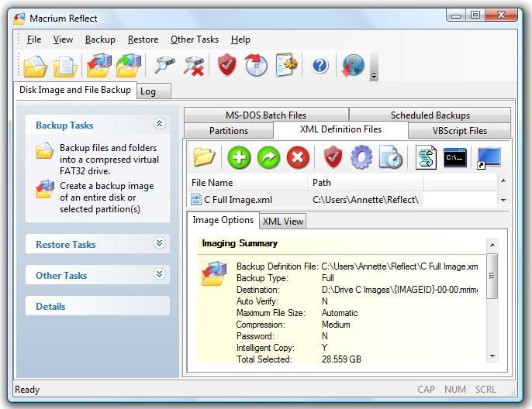Click the create desktop shortcut monitor icon

[x=489, y=158]
